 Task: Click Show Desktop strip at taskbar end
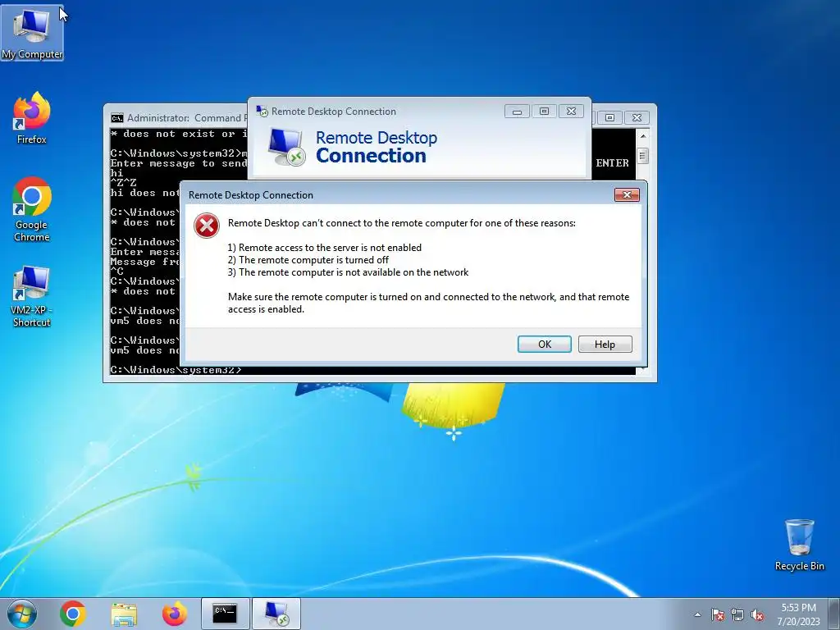834,614
